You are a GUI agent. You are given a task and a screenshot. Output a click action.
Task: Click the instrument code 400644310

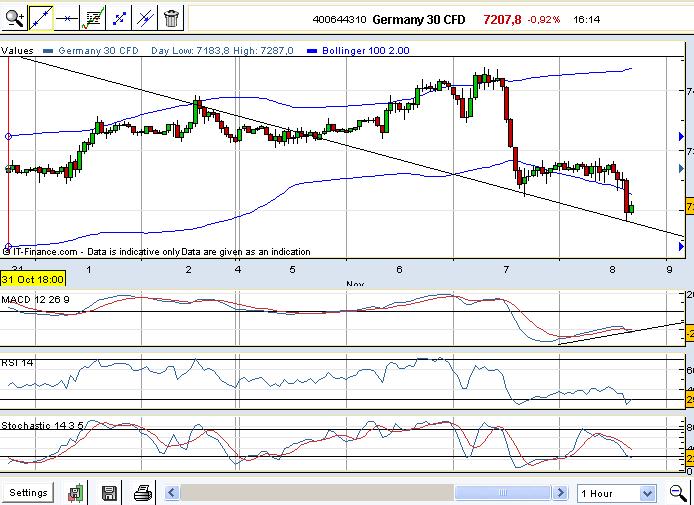point(339,19)
